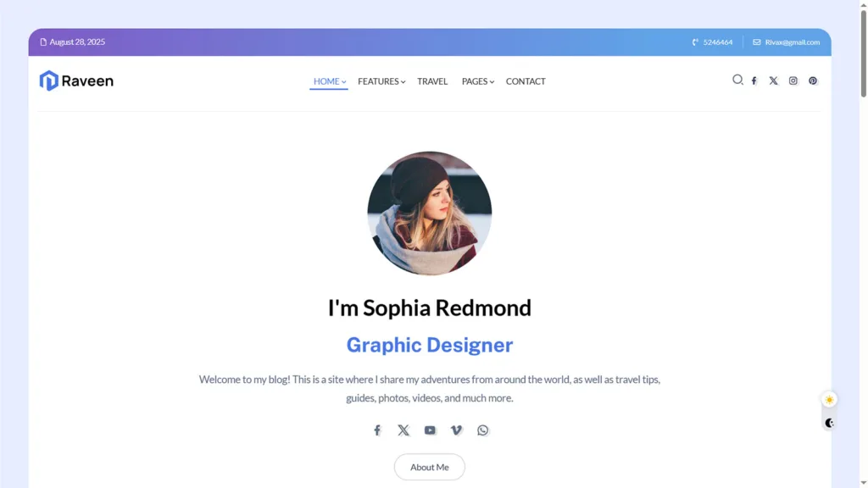Image resolution: width=868 pixels, height=488 pixels.
Task: Enable dark mode with moon toggle
Action: coord(829,423)
